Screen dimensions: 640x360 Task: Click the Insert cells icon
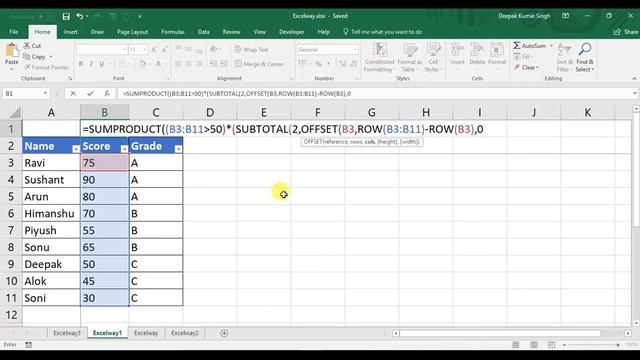pyautogui.click(x=458, y=50)
